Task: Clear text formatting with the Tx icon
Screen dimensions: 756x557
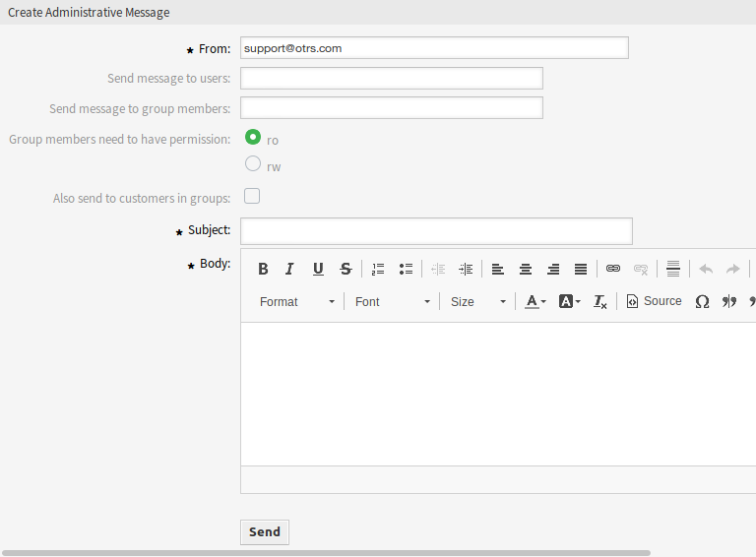Action: [x=599, y=302]
